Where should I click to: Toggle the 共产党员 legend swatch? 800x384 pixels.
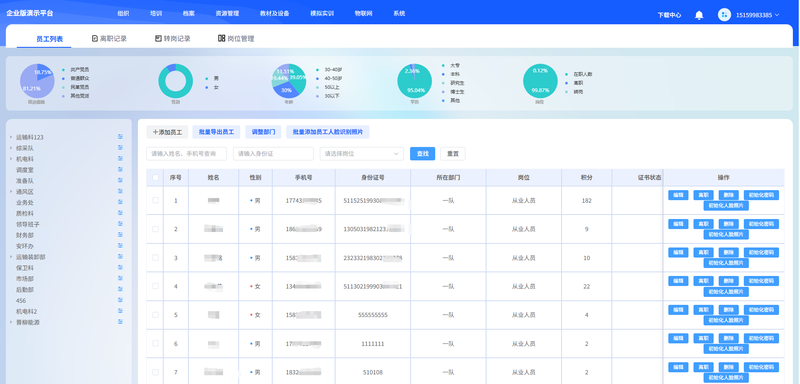[63, 69]
